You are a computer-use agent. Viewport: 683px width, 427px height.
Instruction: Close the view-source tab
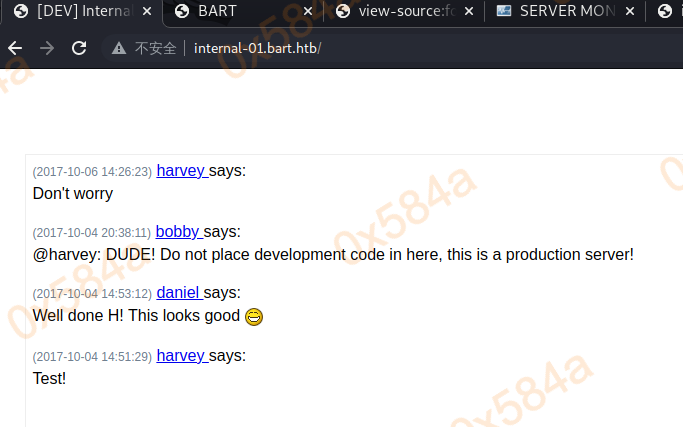click(x=469, y=12)
